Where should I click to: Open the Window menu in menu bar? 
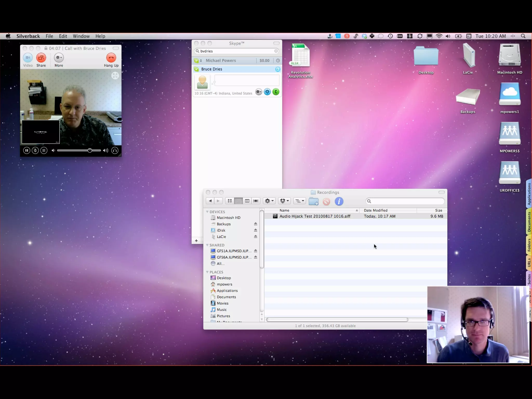pyautogui.click(x=81, y=36)
